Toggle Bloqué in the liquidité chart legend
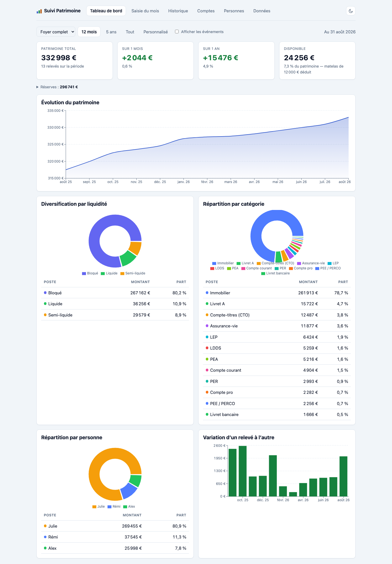 click(x=90, y=273)
